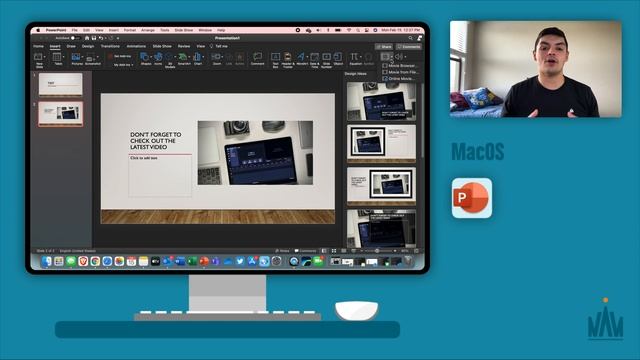Image resolution: width=640 pixels, height=360 pixels.
Task: Open the Home ribbon tab
Action: point(38,47)
